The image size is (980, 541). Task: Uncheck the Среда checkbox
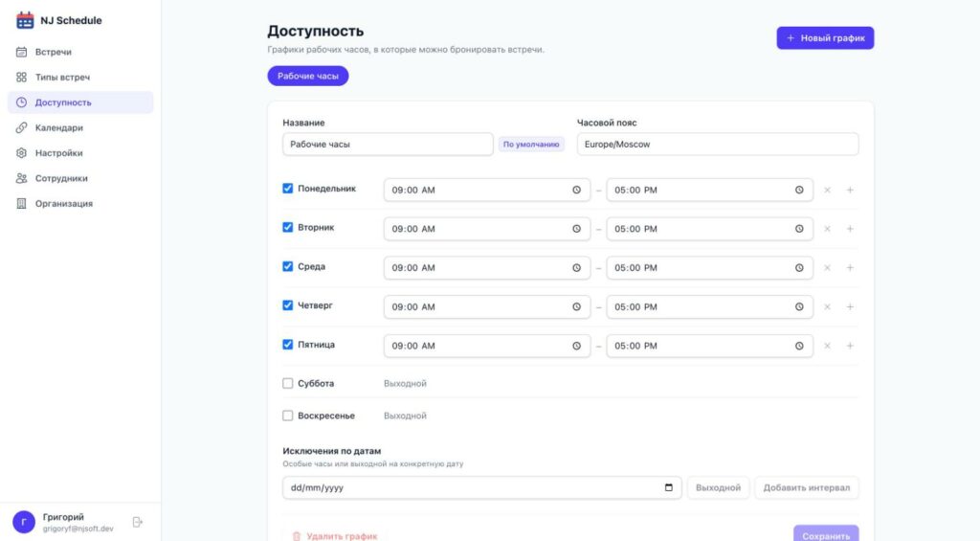tap(287, 266)
